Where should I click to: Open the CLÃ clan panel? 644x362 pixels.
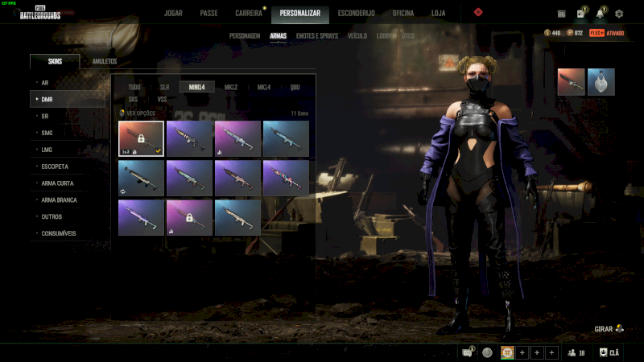(609, 352)
